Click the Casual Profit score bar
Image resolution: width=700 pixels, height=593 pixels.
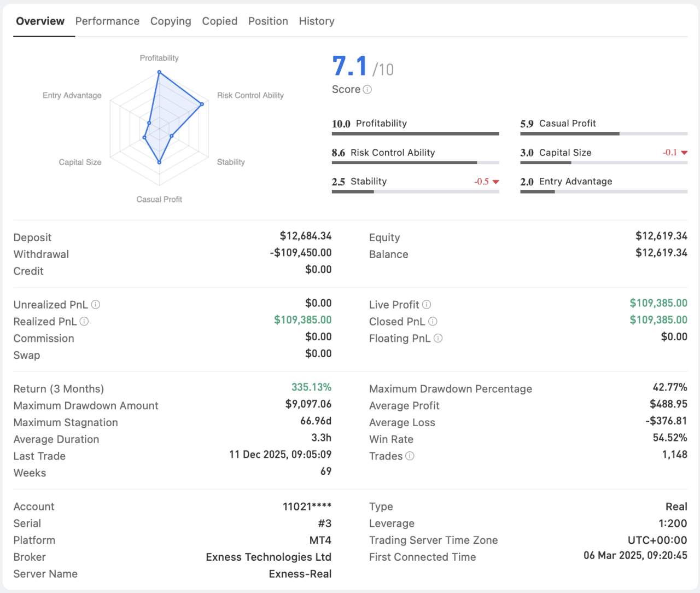(604, 133)
